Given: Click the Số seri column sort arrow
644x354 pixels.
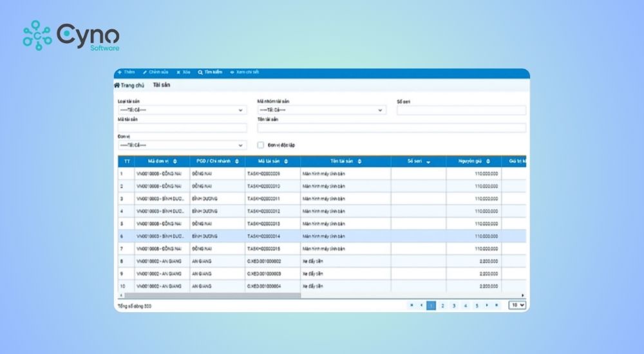Looking at the screenshot, I should (x=428, y=162).
